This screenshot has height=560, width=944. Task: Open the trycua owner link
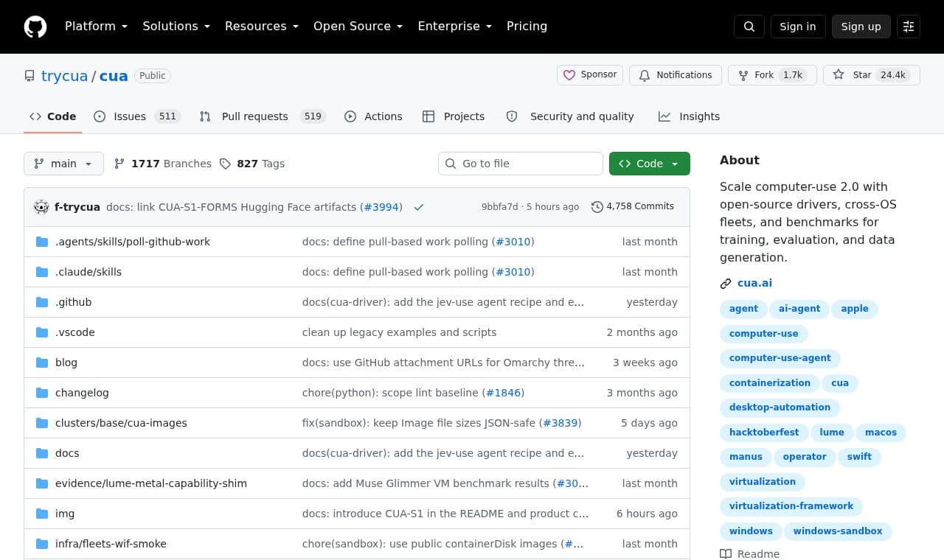[x=64, y=76]
